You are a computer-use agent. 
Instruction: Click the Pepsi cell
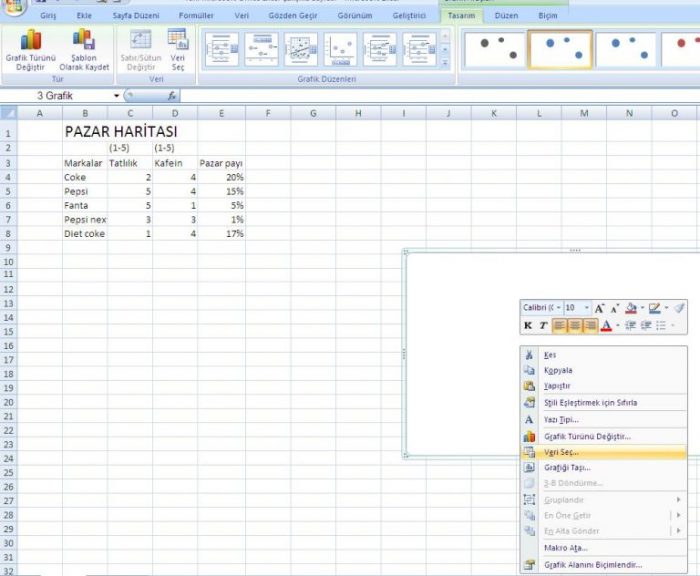click(x=85, y=191)
